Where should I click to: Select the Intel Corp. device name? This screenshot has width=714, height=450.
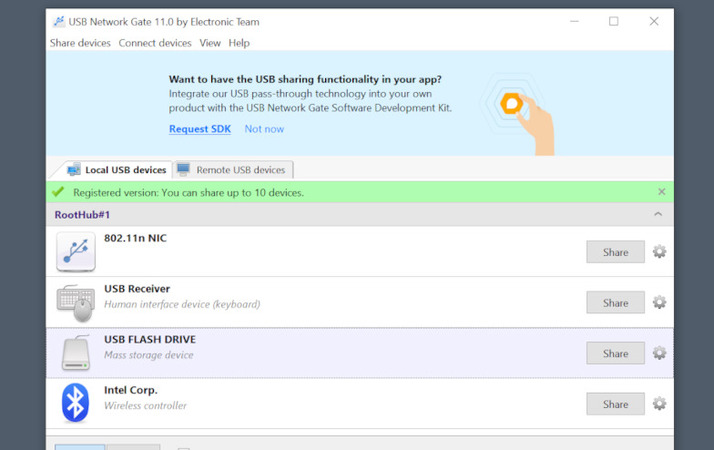131,390
